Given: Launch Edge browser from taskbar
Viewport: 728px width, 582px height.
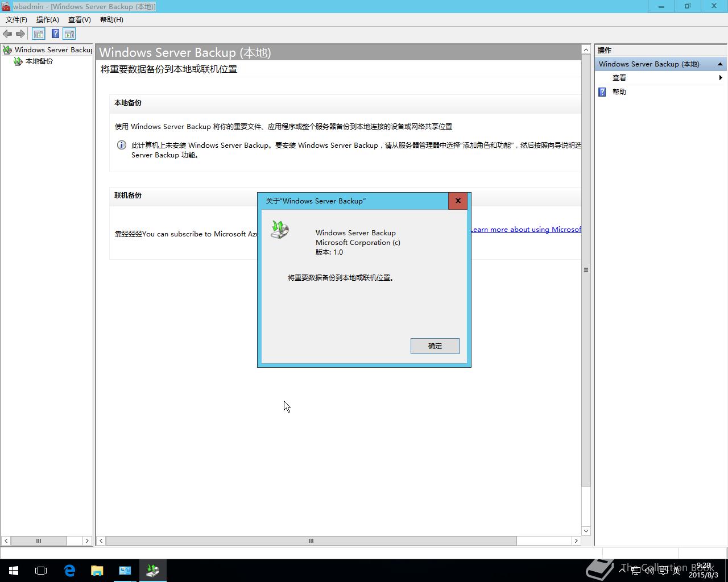Looking at the screenshot, I should tap(69, 571).
